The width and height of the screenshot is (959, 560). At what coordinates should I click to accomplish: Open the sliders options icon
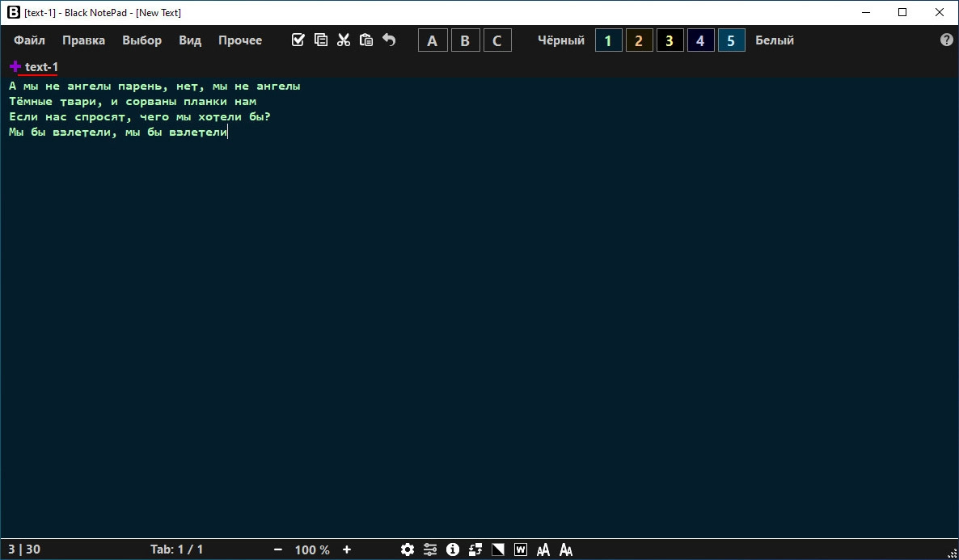[x=430, y=549]
